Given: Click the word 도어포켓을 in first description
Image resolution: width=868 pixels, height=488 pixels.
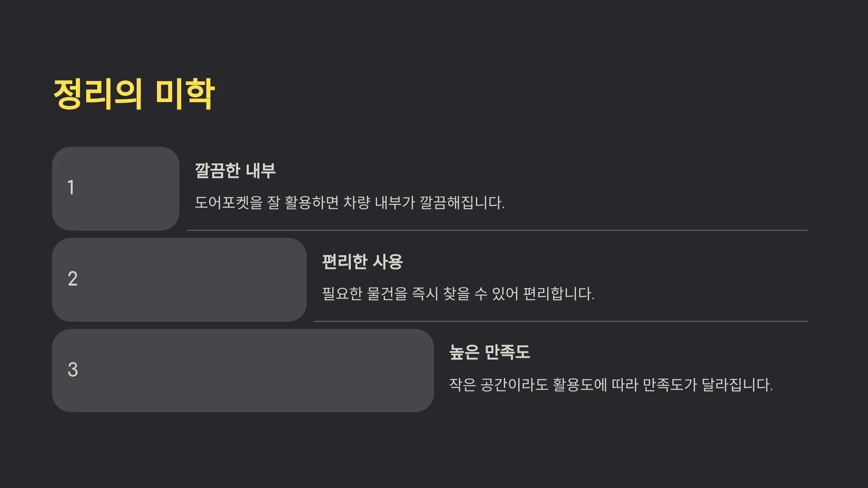Looking at the screenshot, I should pos(229,202).
